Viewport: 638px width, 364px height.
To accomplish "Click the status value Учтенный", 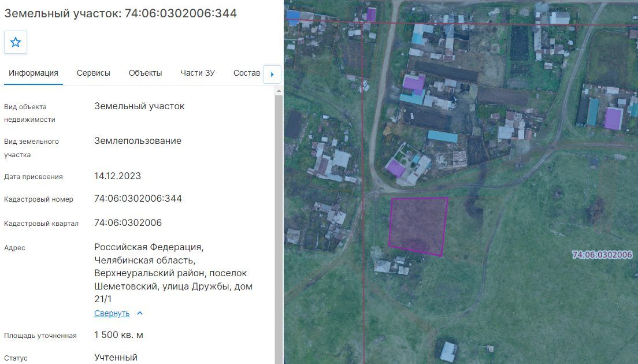I will click(x=116, y=358).
